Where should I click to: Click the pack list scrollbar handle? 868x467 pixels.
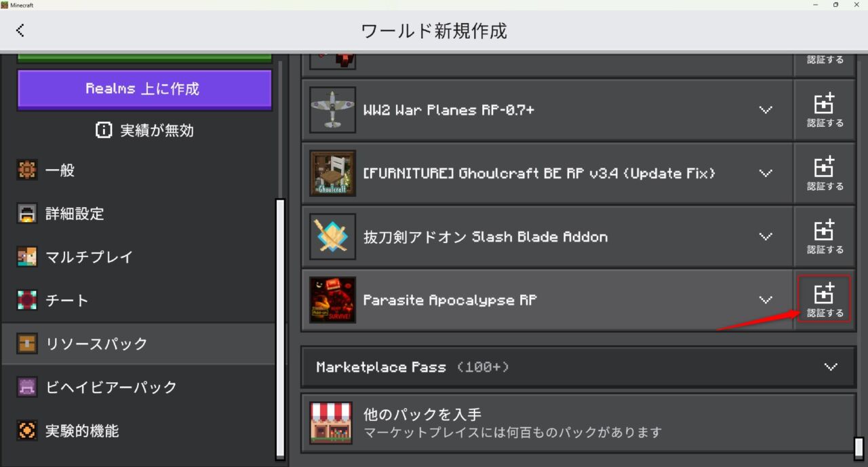tap(859, 448)
